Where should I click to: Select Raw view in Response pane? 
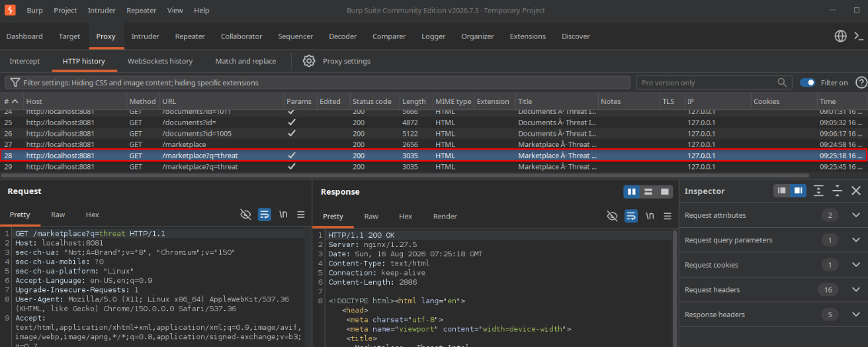[371, 216]
